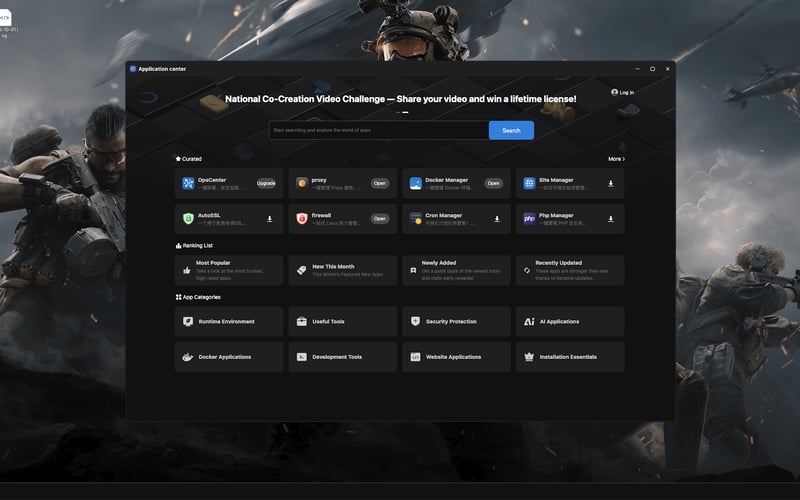Open the Installation Essentials category

pyautogui.click(x=570, y=357)
